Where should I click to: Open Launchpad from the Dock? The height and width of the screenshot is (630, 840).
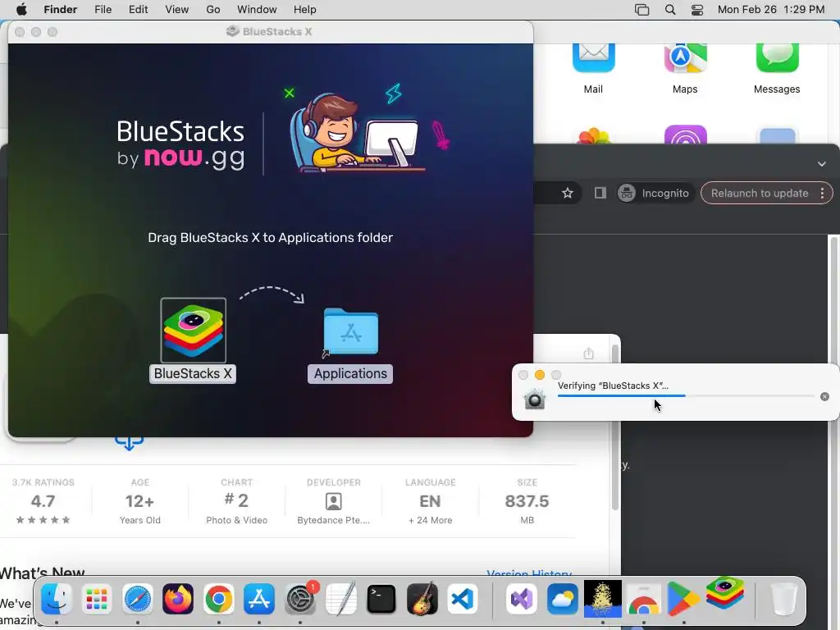coord(97,599)
